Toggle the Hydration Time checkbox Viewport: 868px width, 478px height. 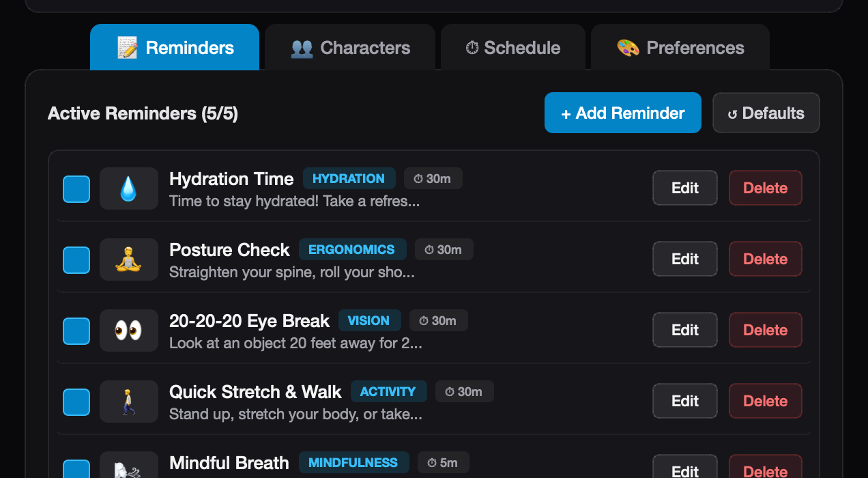[76, 189]
